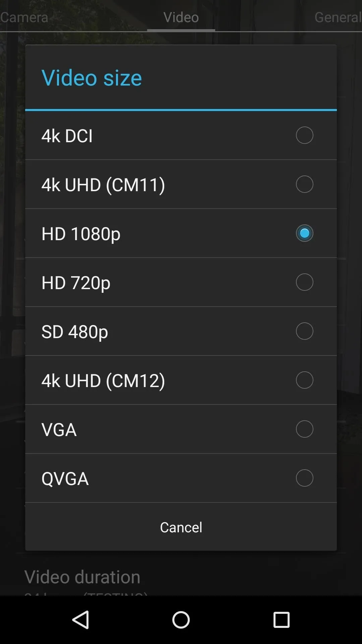Select the 4k UHD (CM11) radio button

tap(304, 184)
